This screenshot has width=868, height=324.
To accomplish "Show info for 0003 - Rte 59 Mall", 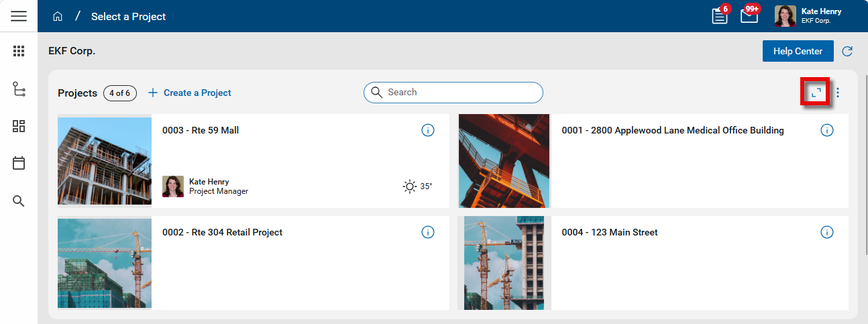I will click(x=427, y=130).
